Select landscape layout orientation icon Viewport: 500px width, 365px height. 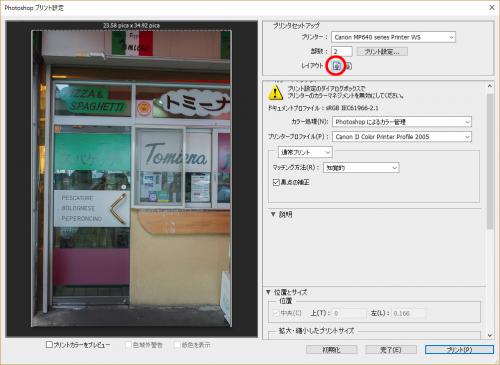348,66
